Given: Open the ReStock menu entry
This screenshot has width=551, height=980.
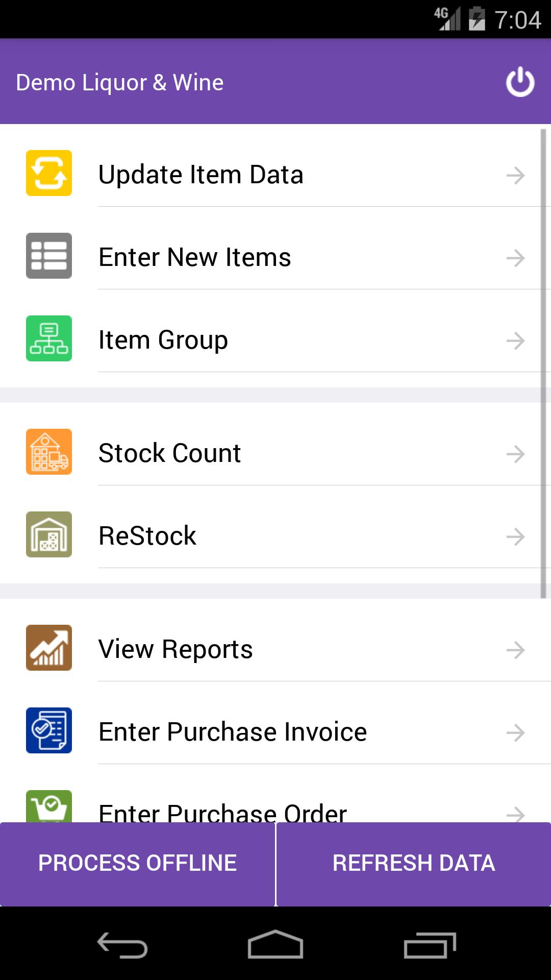Looking at the screenshot, I should (x=147, y=536).
